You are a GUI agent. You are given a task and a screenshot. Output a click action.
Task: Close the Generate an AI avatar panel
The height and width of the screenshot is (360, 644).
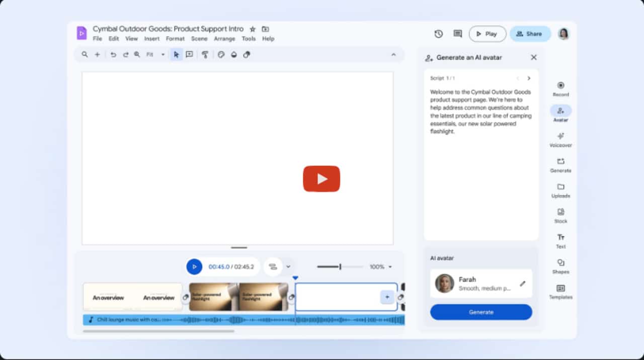coord(534,57)
